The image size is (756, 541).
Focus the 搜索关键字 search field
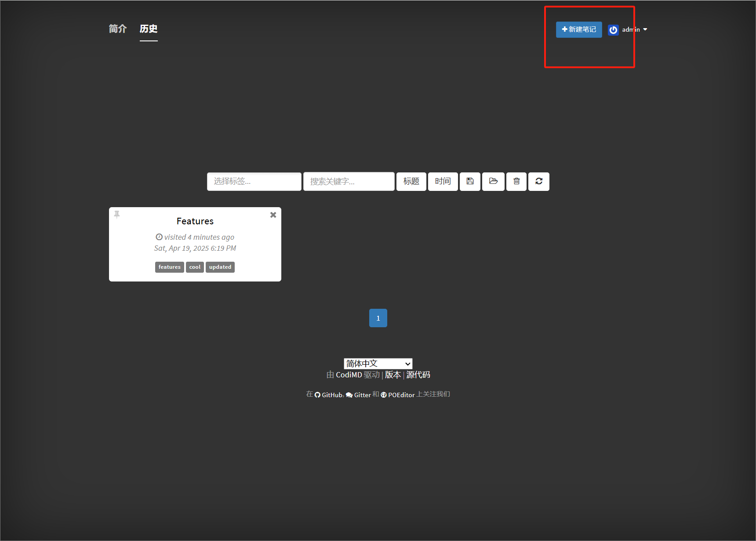(x=349, y=181)
